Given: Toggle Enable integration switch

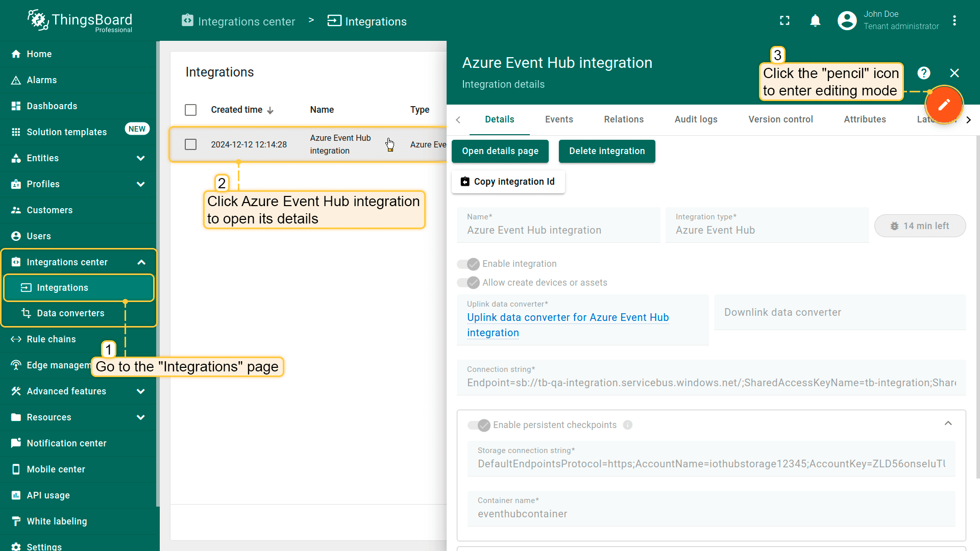Looking at the screenshot, I should point(468,264).
